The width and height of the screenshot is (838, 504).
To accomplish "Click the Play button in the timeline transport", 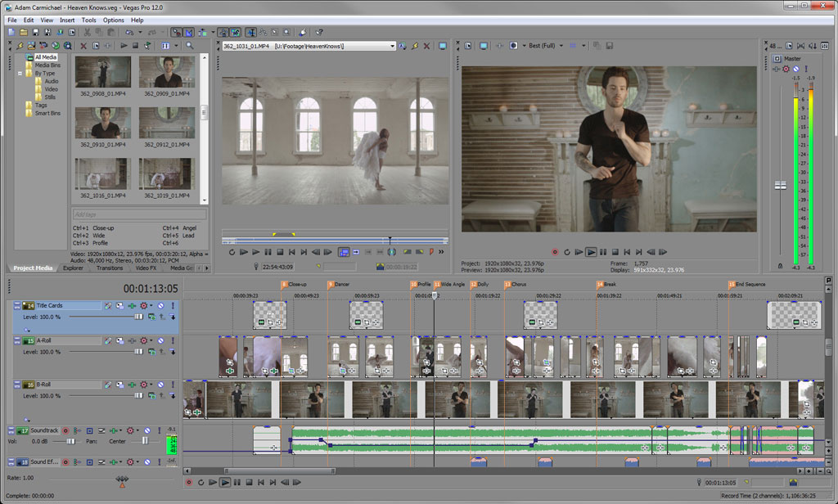I will point(225,483).
